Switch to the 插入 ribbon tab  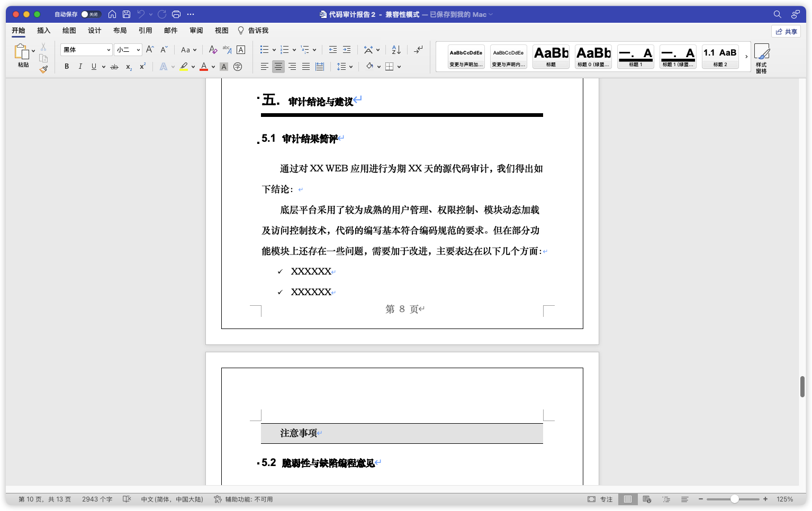(43, 31)
